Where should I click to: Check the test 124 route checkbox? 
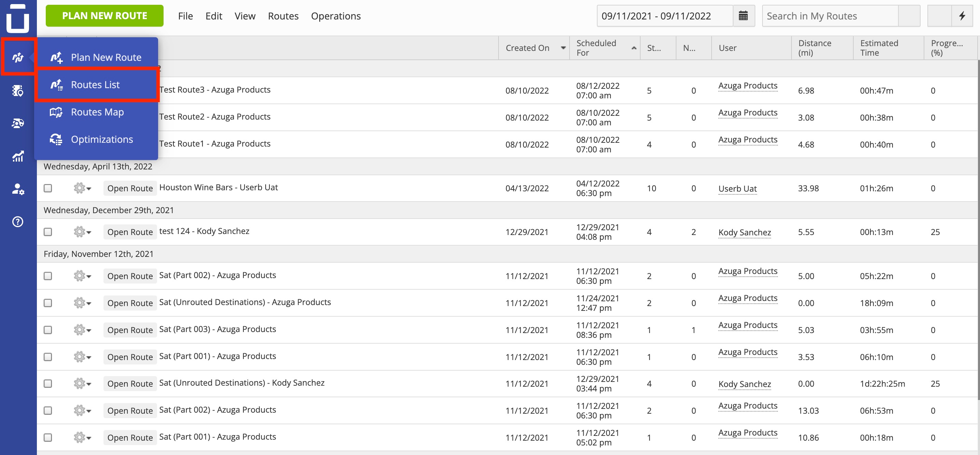[x=48, y=232]
